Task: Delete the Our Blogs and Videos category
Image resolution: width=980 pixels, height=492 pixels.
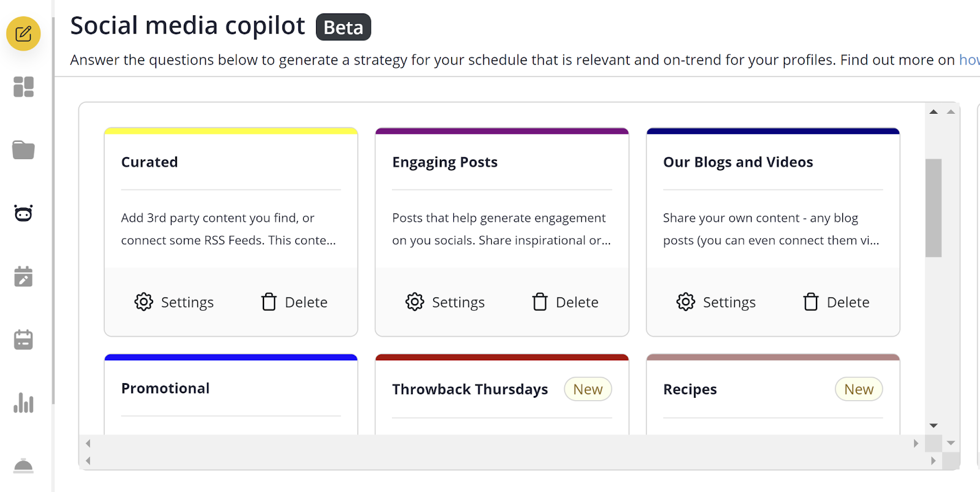Action: click(836, 302)
